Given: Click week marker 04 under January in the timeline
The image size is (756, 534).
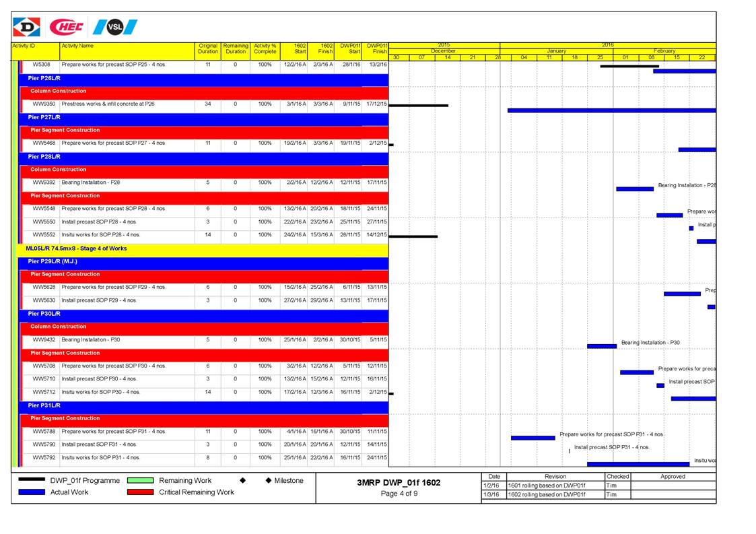Looking at the screenshot, I should point(524,57).
